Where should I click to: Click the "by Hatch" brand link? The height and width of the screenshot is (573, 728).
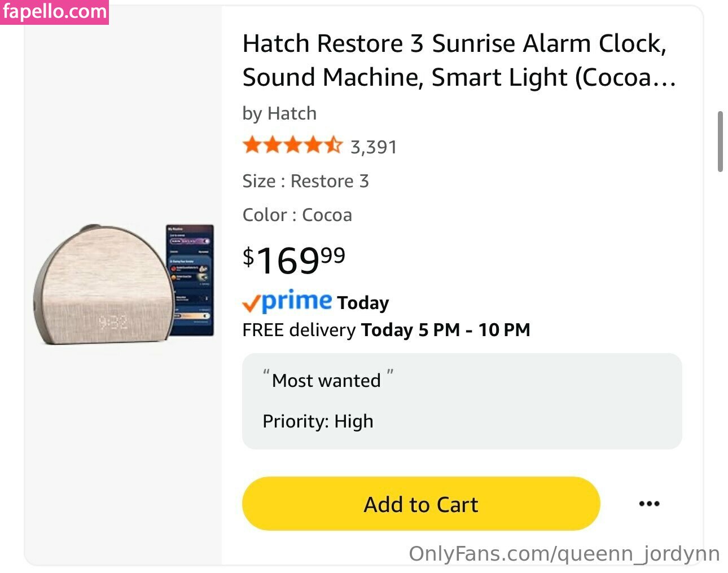(x=279, y=113)
